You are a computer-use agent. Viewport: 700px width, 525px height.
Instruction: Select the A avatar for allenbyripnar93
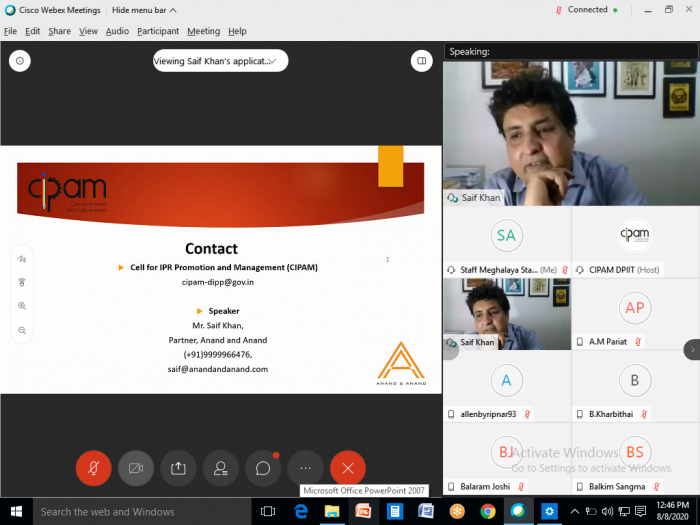[x=506, y=380]
